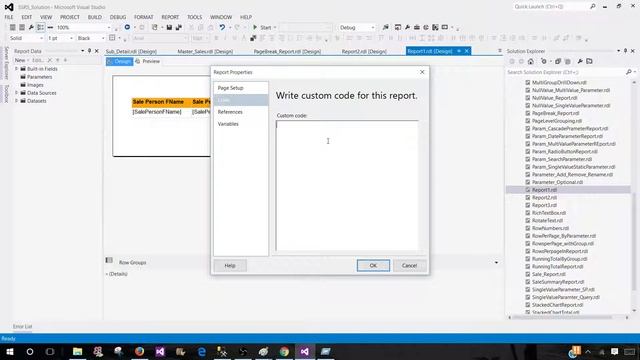Open File Explorer from taskbar
Viewport: 640px width, 360px height.
tap(77, 351)
